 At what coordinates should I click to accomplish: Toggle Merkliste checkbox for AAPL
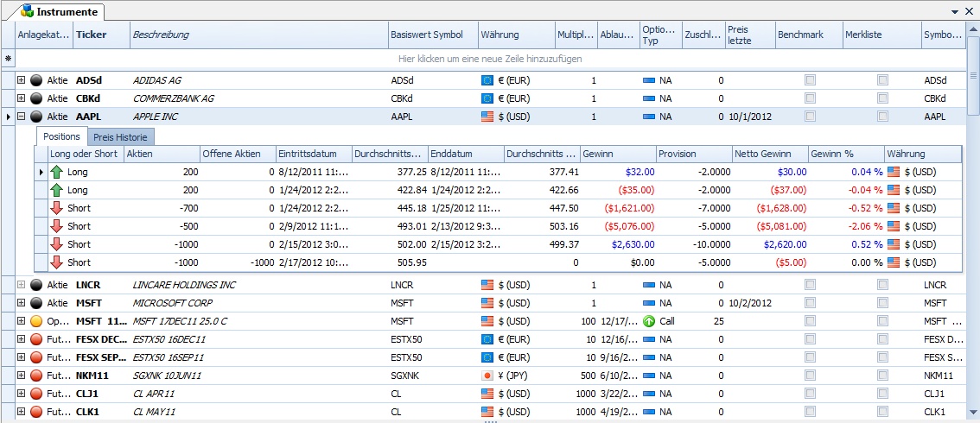coord(882,116)
